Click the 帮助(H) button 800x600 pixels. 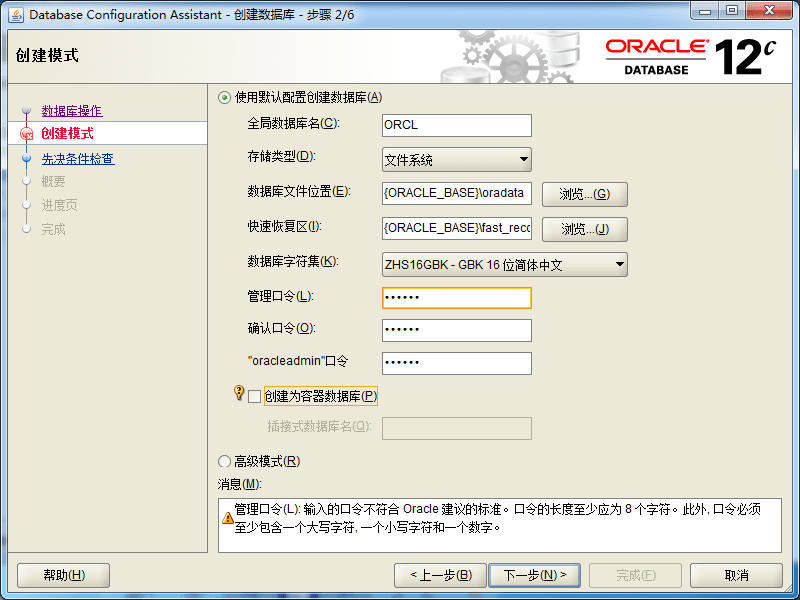click(63, 576)
